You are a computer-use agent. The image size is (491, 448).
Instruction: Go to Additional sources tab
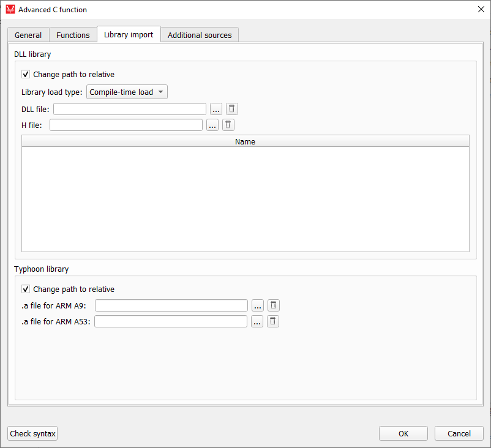tap(200, 35)
